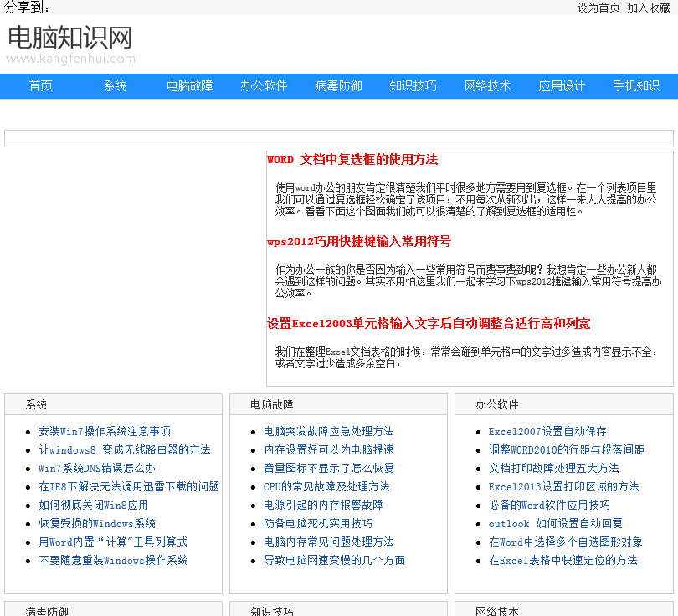Click 如何彻底关闭Win8应用 link
The width and height of the screenshot is (678, 616).
(x=94, y=505)
